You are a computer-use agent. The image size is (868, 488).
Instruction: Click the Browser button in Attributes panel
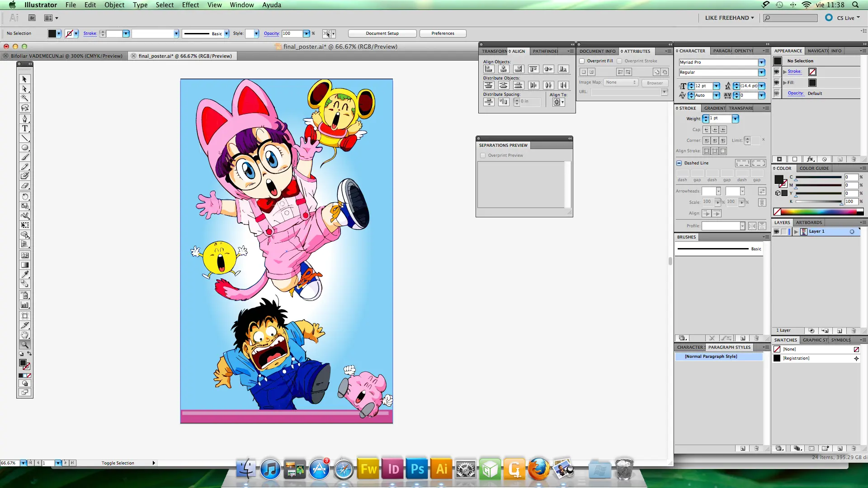(655, 83)
